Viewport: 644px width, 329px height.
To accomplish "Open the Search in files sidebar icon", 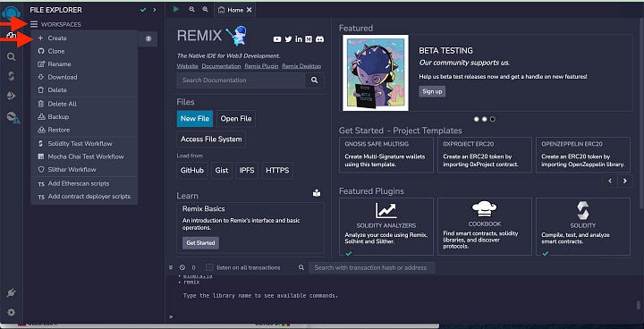I will pos(11,56).
